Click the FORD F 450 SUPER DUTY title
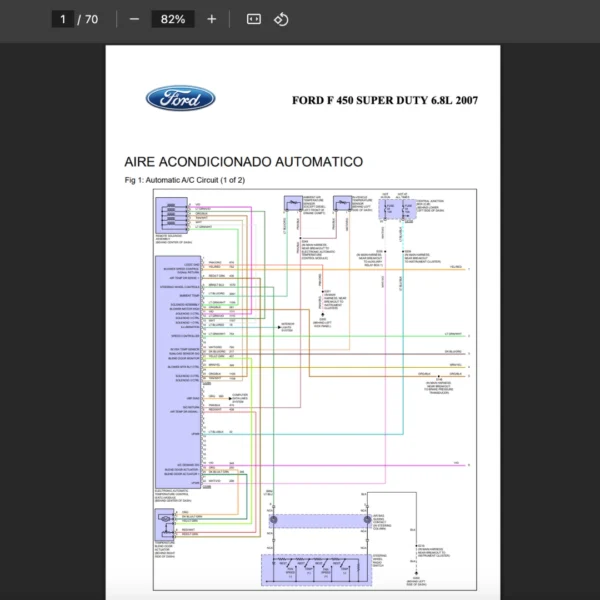 point(385,100)
